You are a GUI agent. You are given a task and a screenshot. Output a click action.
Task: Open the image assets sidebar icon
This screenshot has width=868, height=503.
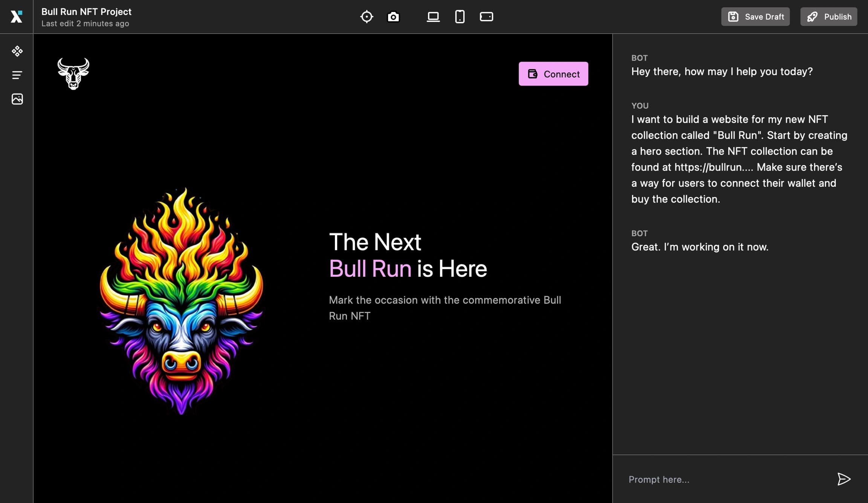(17, 99)
